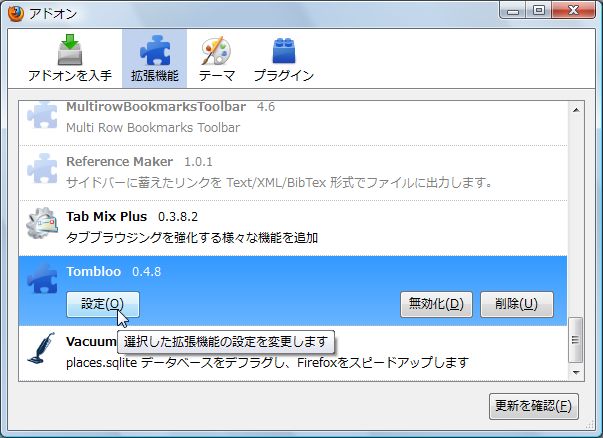Click the Tab Mix Plus Japanese description
603x438 pixels.
pos(192,238)
